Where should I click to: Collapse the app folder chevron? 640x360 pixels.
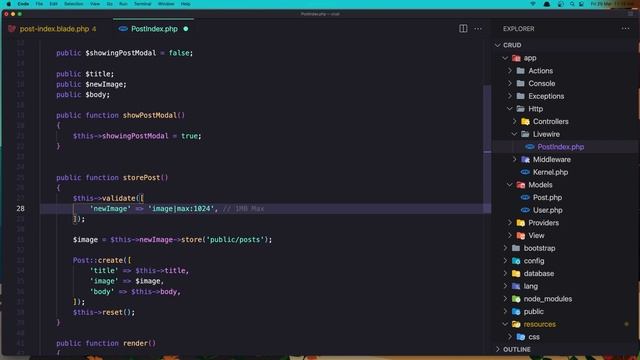[505, 58]
